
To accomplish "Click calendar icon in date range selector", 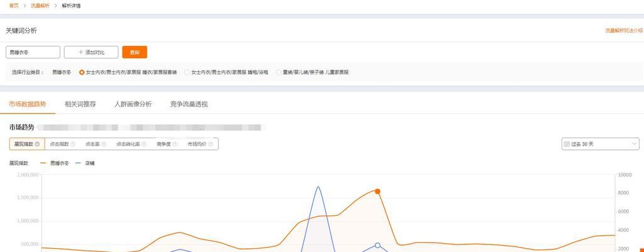I will pos(567,144).
